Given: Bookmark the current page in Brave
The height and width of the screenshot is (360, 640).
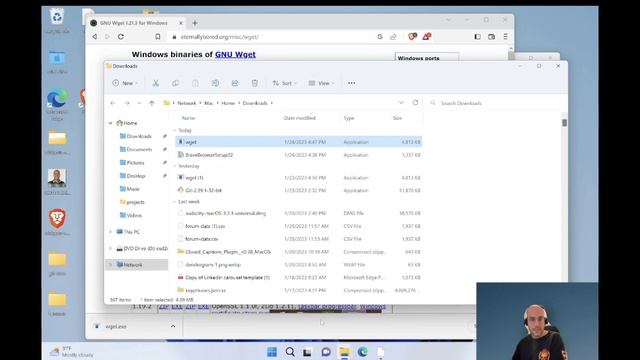Looking at the screenshot, I should point(158,37).
